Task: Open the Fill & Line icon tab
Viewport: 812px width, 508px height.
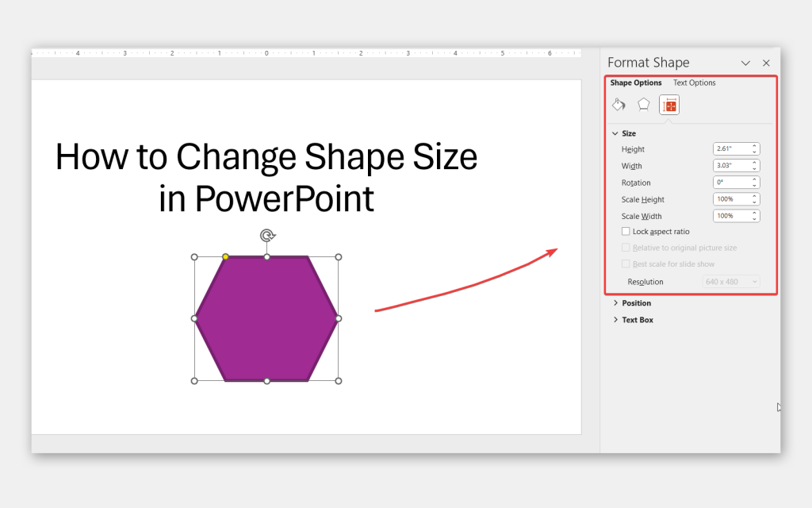Action: point(619,105)
